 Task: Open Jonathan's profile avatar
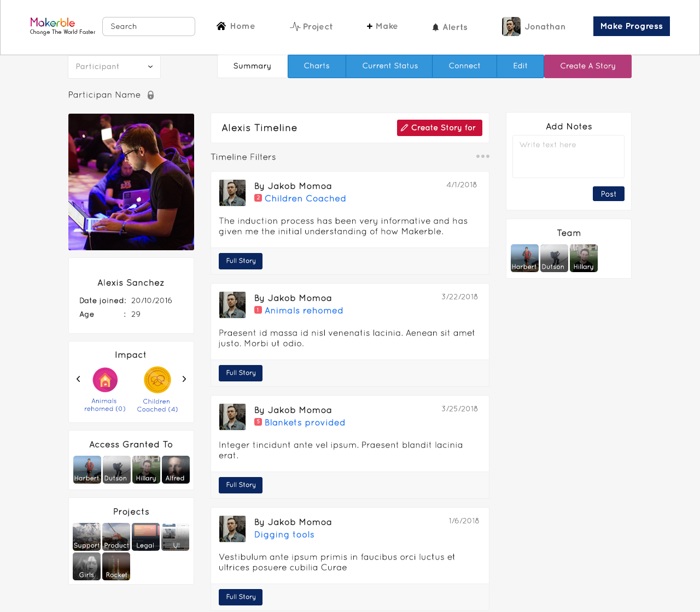511,26
